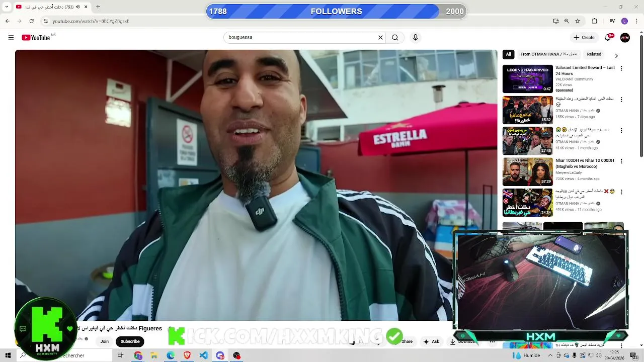The height and width of the screenshot is (362, 644).
Task: Click the Ask button below video
Action: [x=432, y=341]
